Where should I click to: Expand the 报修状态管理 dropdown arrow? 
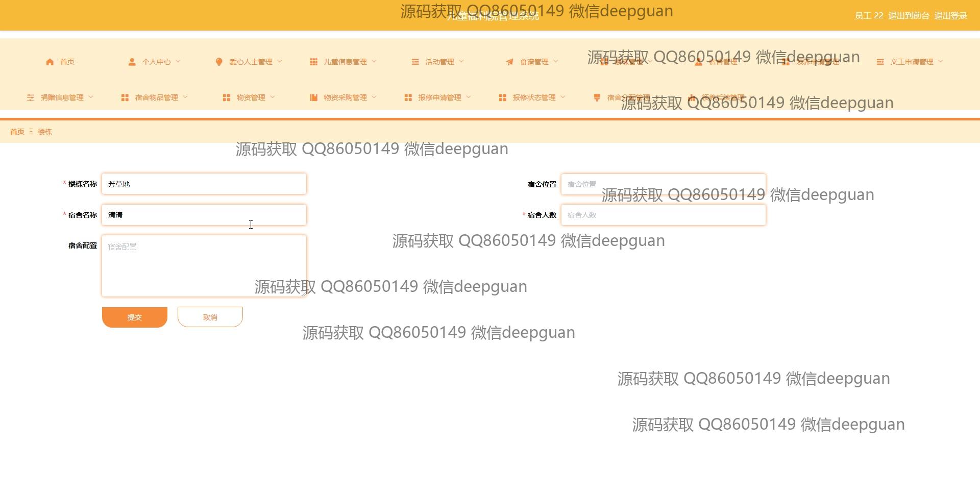(563, 97)
